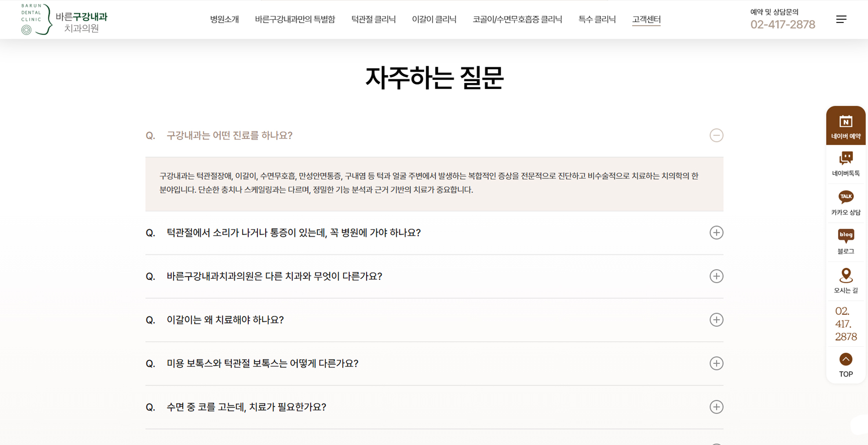This screenshot has height=445, width=868.
Task: Expand the 턱관절 소리 통증 question
Action: [716, 233]
